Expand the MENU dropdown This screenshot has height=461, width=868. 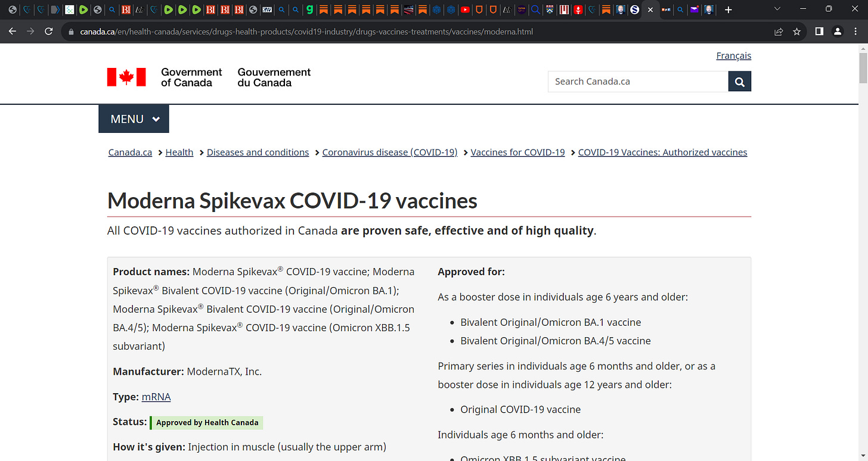(x=134, y=119)
